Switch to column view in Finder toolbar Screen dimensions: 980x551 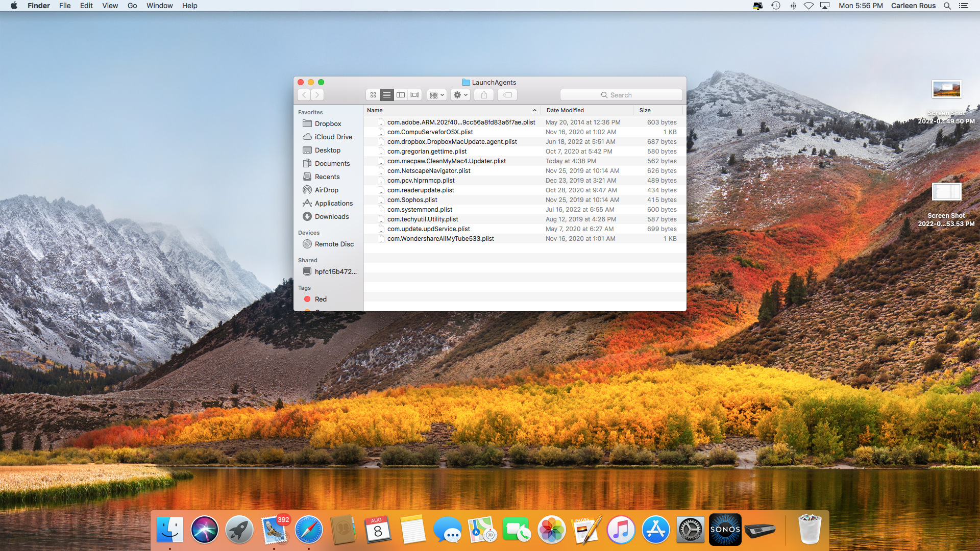[401, 95]
